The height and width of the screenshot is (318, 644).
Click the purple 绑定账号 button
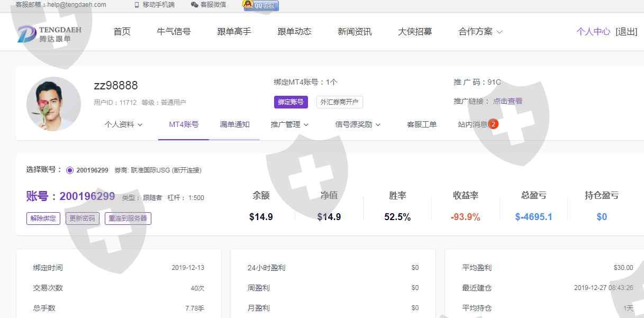coord(291,102)
